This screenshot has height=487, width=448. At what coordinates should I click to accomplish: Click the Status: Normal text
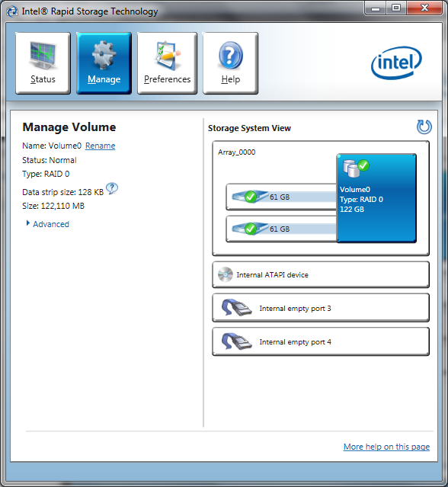[50, 160]
